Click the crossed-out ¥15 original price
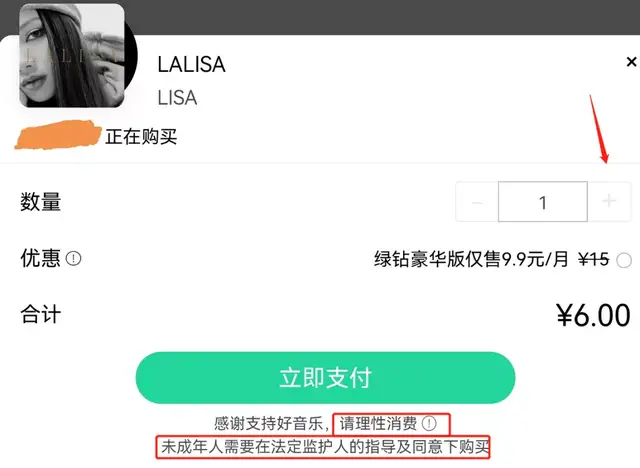640x468 pixels. click(594, 259)
